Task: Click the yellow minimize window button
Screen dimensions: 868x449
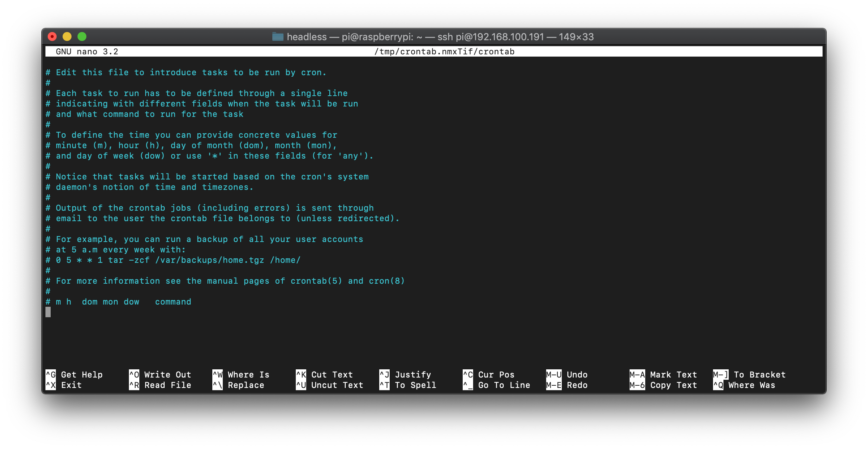Action: click(x=67, y=36)
